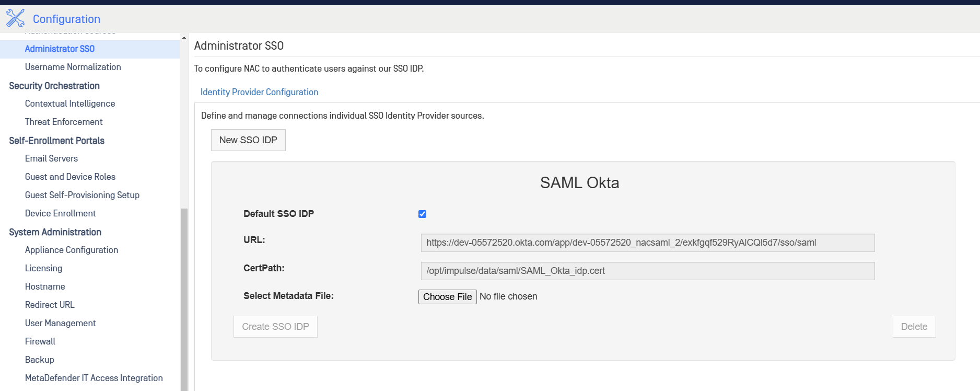Click the Configuration wrench and screwdriver icon
Viewport: 980px width, 391px height.
point(15,18)
